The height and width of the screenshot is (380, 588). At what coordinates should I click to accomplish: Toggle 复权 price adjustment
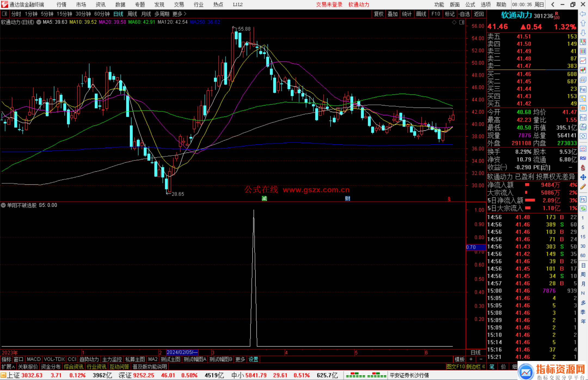pyautogui.click(x=379, y=14)
